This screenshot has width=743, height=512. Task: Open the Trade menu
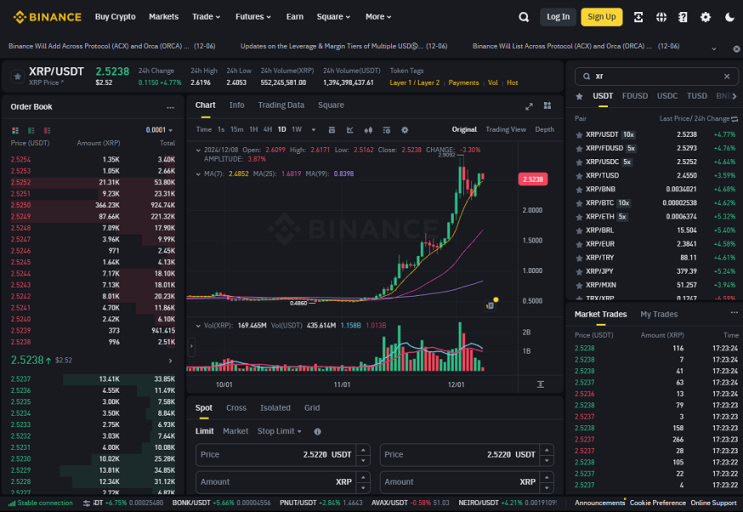click(x=206, y=17)
